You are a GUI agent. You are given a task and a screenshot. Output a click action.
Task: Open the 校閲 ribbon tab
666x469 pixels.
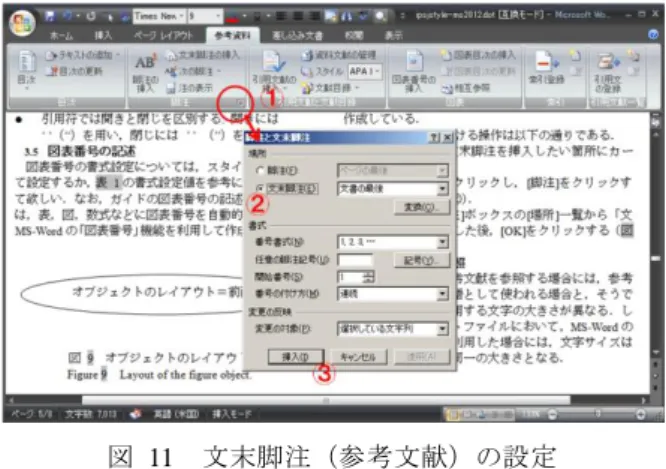tap(354, 36)
